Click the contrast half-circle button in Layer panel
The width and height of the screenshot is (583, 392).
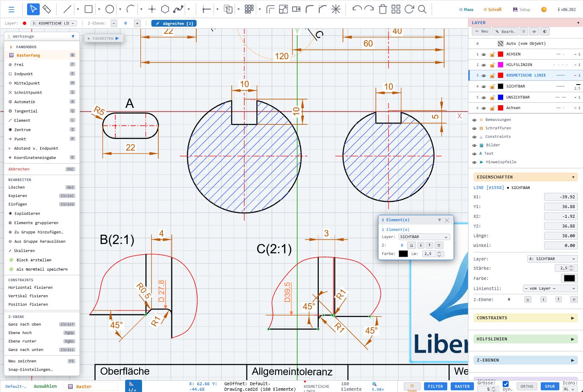[x=545, y=31]
